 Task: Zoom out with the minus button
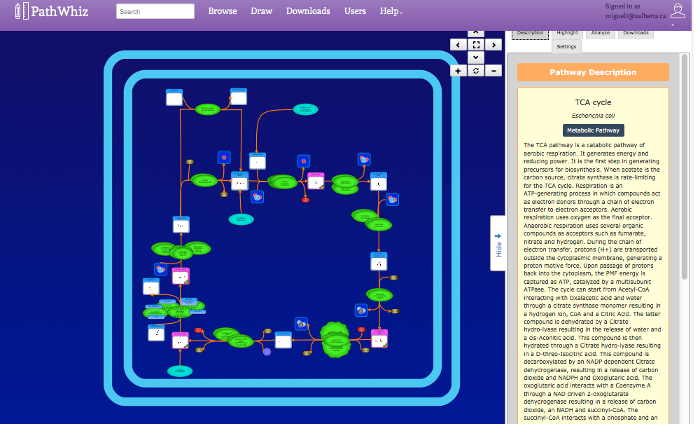[493, 71]
